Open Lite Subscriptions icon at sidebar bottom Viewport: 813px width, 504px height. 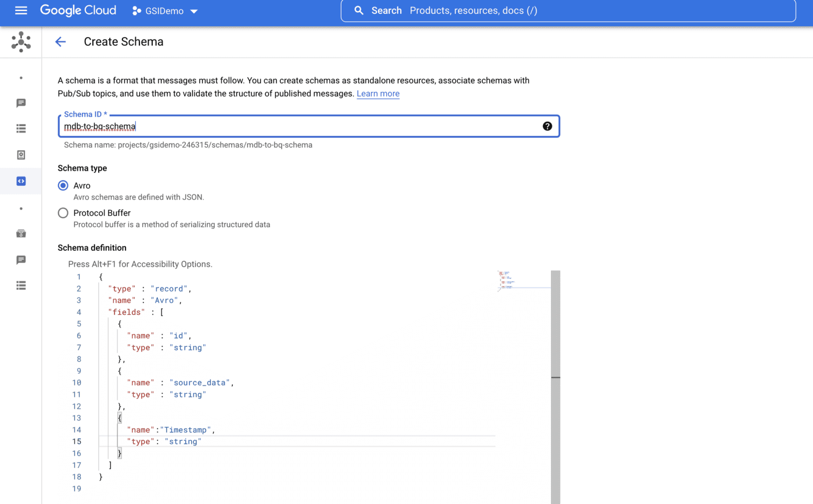coord(21,286)
